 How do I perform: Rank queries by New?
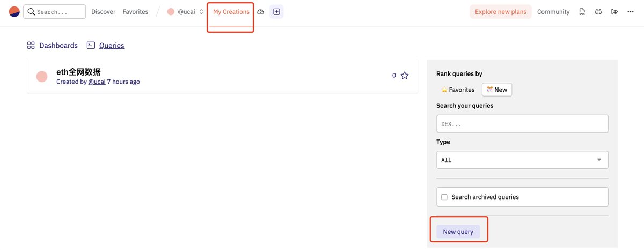click(497, 90)
